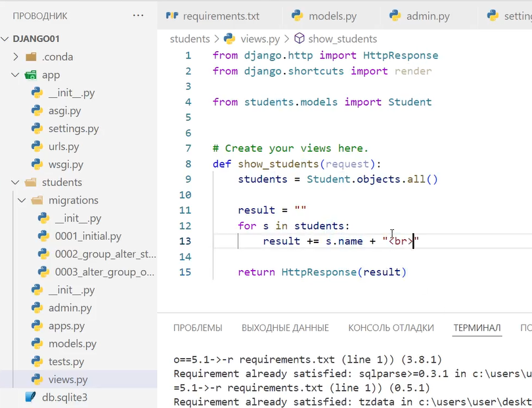532x408 pixels.
Task: Click the Python icon next to asgi.py
Action: (x=37, y=111)
